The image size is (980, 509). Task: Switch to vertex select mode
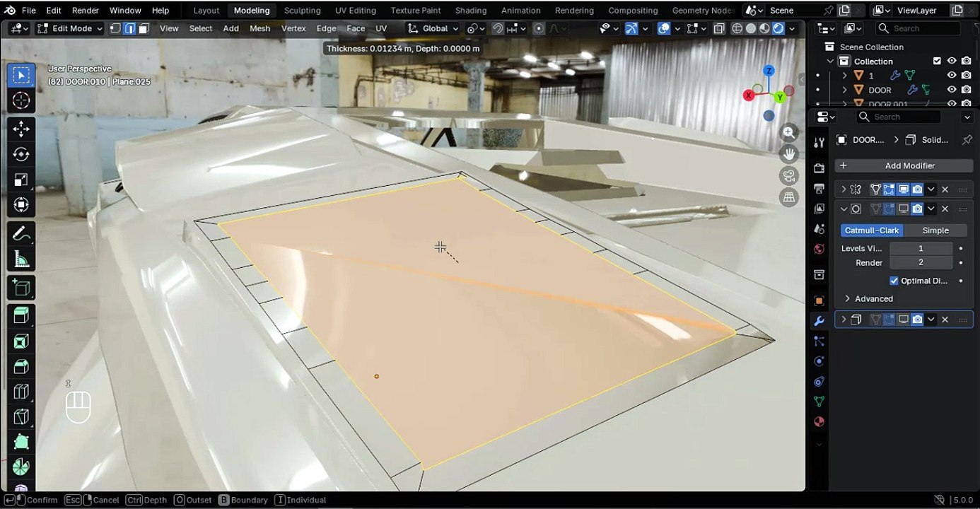(115, 28)
